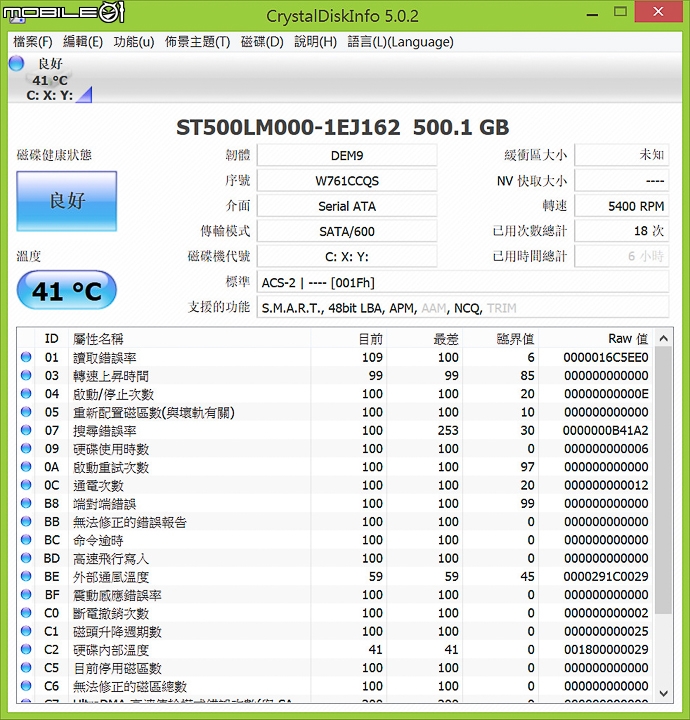The height and width of the screenshot is (720, 690).
Task: Select the 讀取錯誤率 attribute name
Action: pos(105,358)
